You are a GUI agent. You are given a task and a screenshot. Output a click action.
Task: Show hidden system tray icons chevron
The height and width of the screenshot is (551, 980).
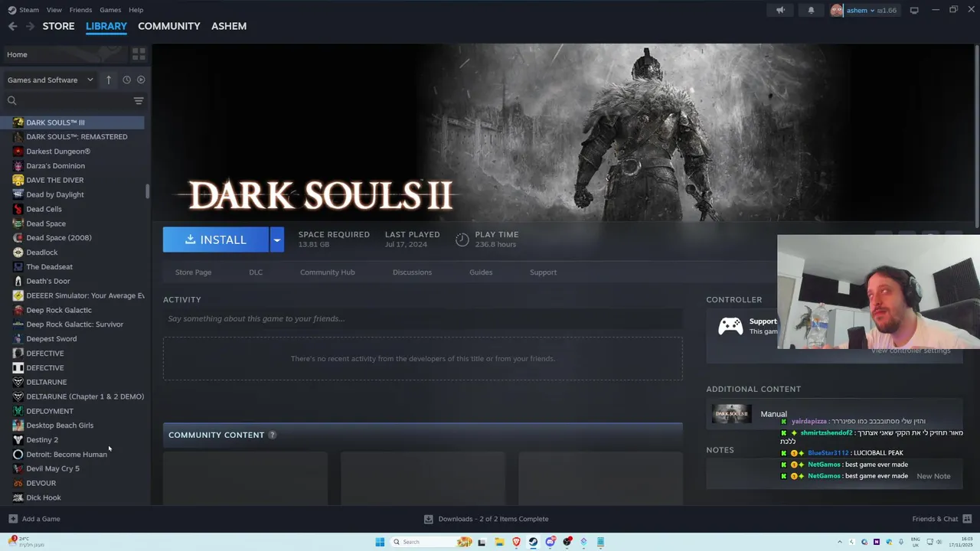tap(839, 542)
